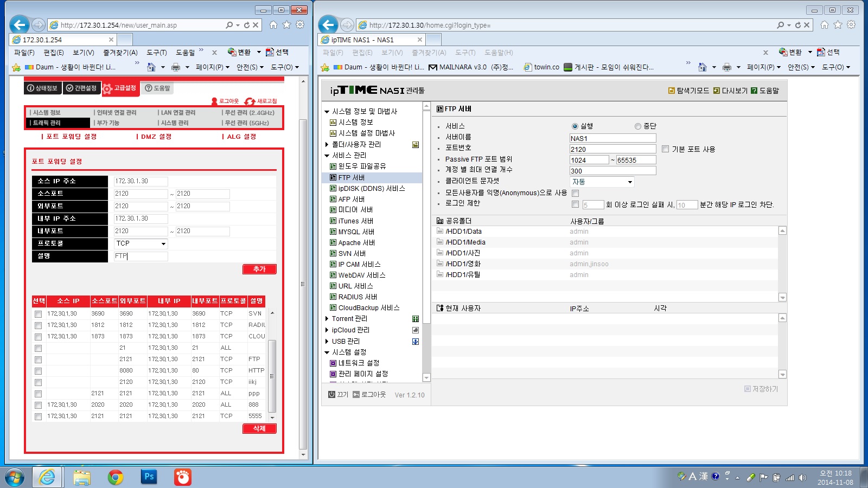Open Photoshop from the taskbar

[x=149, y=477]
